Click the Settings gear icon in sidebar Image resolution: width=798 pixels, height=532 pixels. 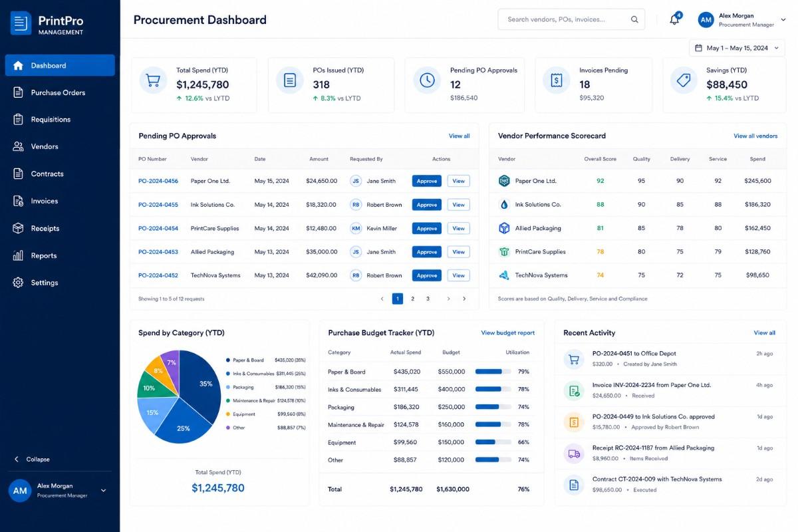click(18, 283)
